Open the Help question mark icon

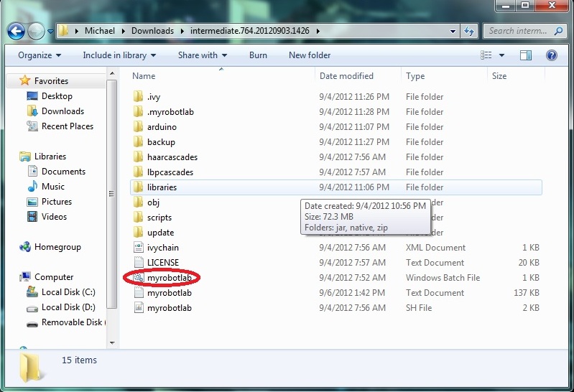point(551,55)
